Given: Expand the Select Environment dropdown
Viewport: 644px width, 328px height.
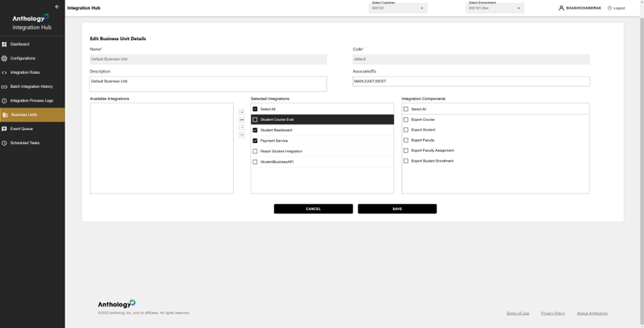Looking at the screenshot, I should (495, 8).
